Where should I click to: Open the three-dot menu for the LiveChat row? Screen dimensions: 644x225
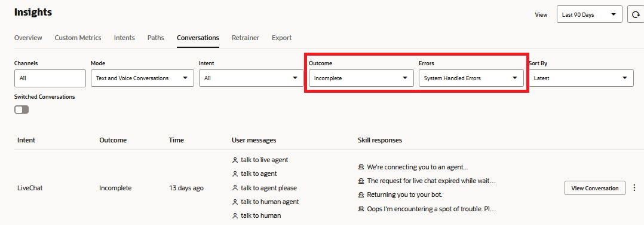coord(634,188)
